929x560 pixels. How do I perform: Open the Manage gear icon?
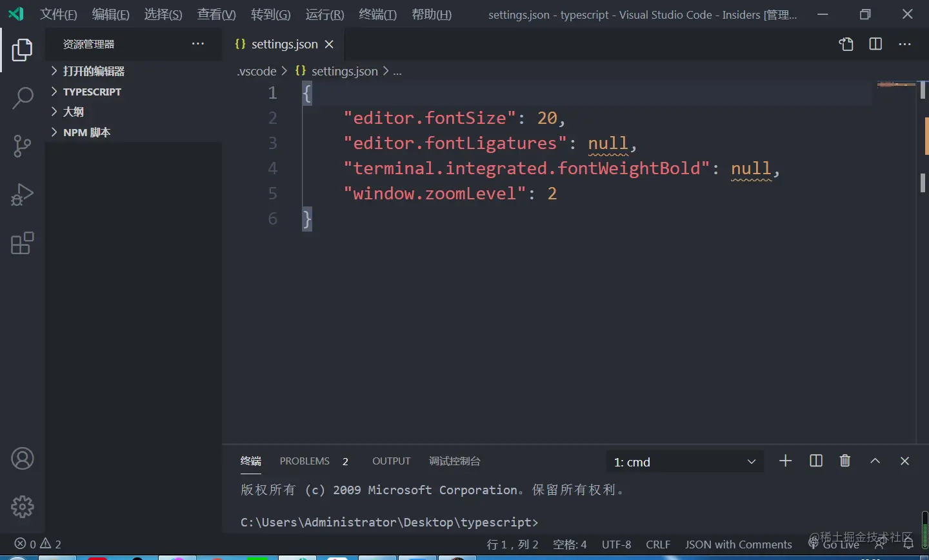(x=22, y=507)
